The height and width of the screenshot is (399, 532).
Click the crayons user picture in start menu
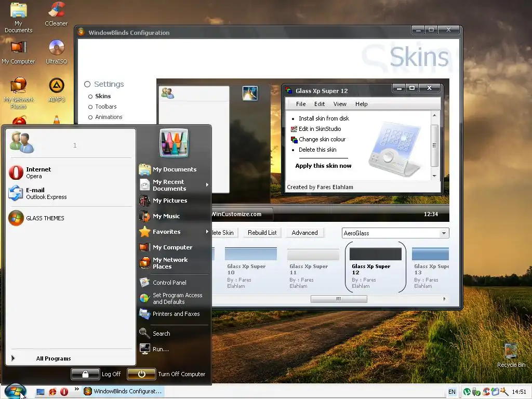click(174, 143)
